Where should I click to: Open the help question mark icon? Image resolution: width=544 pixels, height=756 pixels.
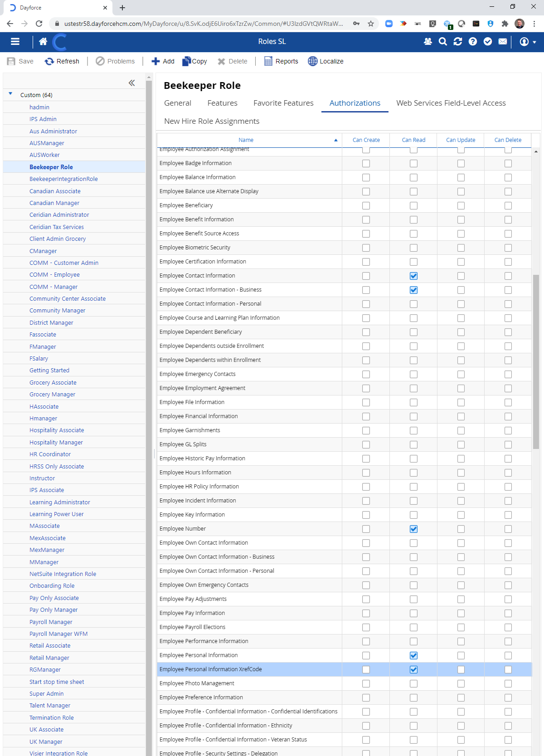coord(473,42)
